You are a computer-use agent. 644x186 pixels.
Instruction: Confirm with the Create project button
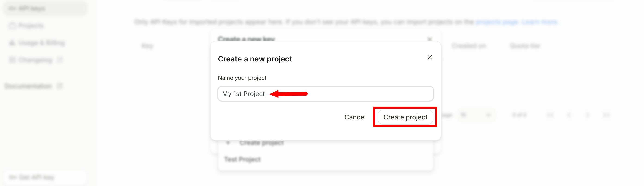tap(405, 117)
